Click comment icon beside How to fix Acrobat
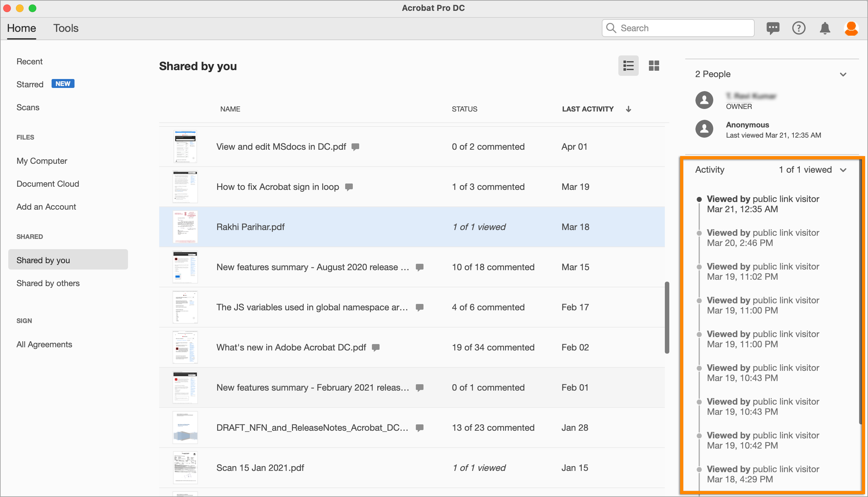Screen dimensions: 868x497 (349, 187)
